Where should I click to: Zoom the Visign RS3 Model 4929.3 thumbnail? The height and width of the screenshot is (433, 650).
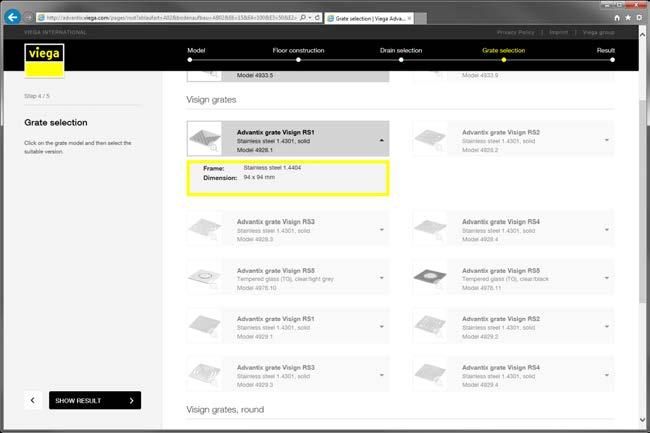204,374
